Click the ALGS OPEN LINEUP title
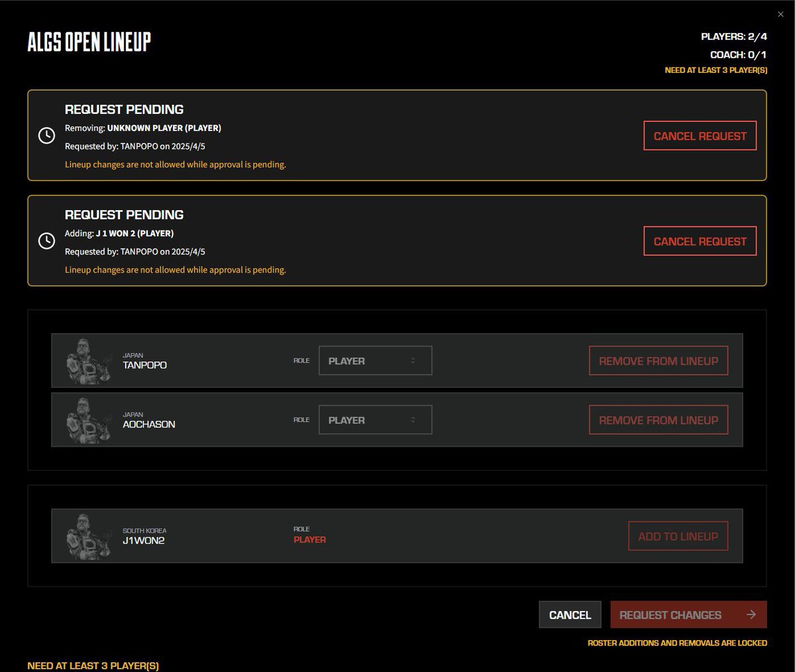 point(89,42)
